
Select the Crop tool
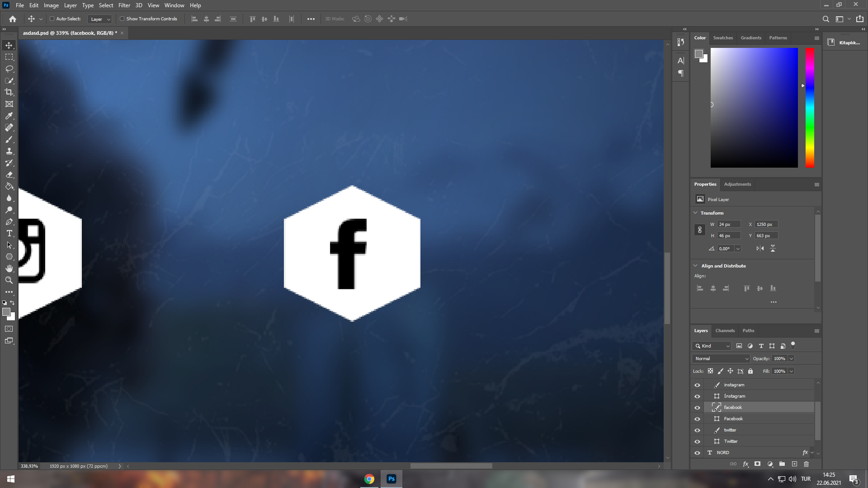[9, 92]
